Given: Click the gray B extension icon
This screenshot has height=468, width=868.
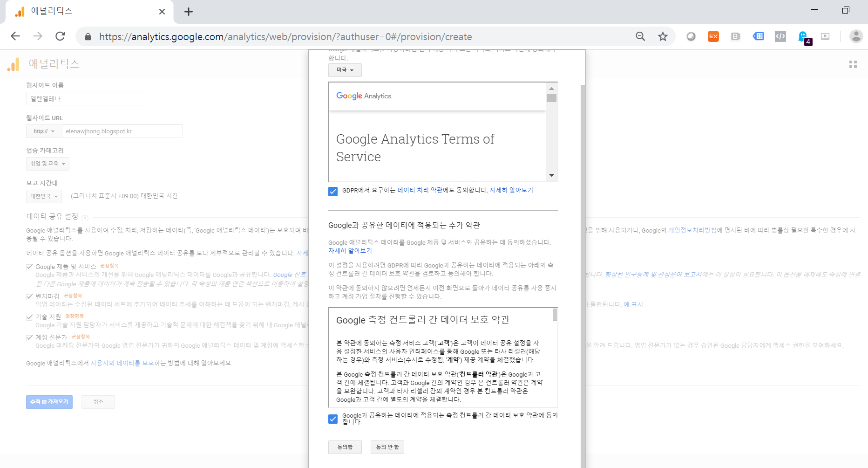Looking at the screenshot, I should 736,36.
